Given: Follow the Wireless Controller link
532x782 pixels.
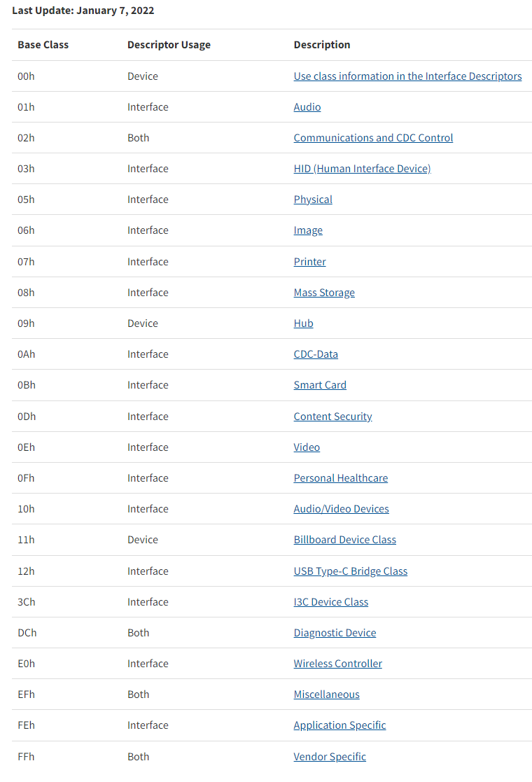Looking at the screenshot, I should pos(337,664).
